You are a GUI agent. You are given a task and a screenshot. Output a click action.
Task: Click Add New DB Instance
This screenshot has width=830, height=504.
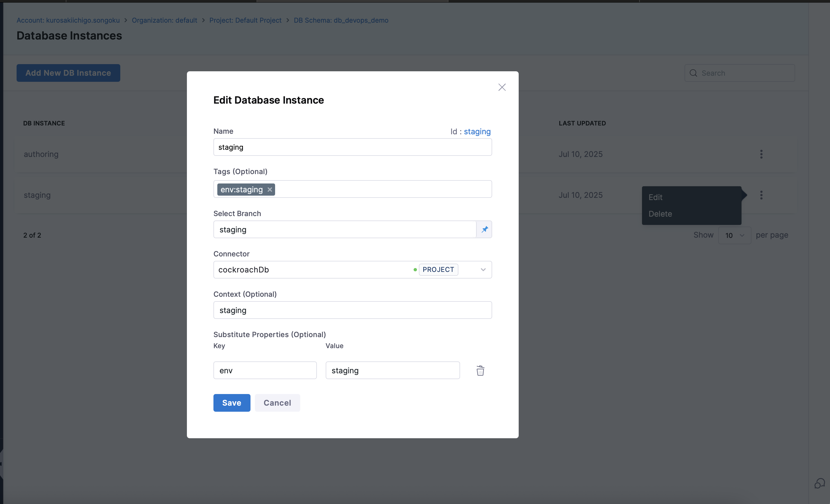click(x=68, y=73)
